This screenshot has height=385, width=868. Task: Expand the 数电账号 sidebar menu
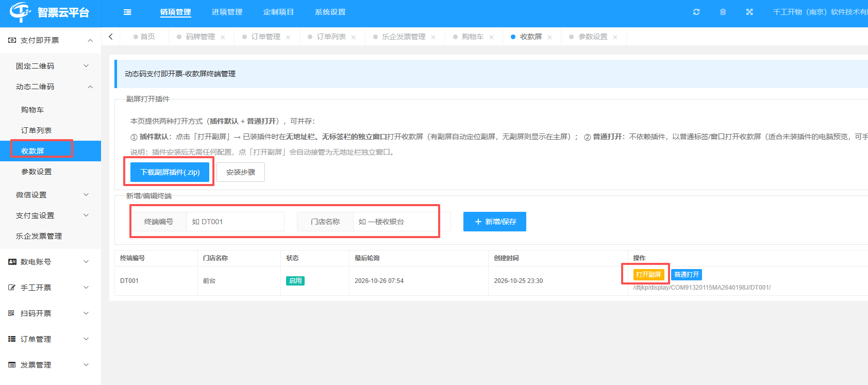[x=86, y=262]
